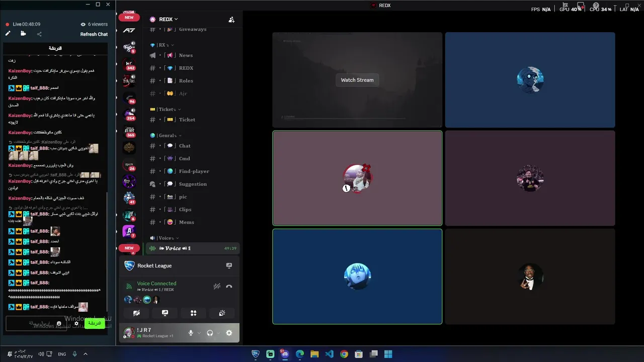Select the server icon with 365 badge
The width and height of the screenshot is (644, 362).
(129, 131)
